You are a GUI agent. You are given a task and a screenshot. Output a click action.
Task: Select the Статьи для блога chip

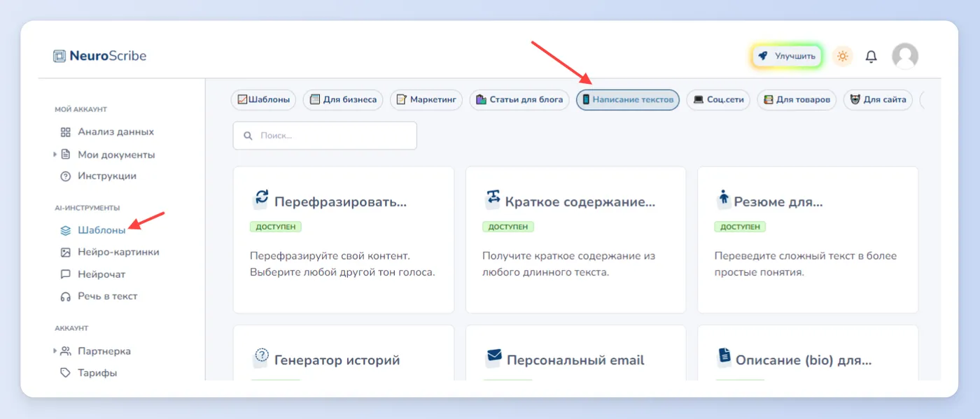coord(519,100)
